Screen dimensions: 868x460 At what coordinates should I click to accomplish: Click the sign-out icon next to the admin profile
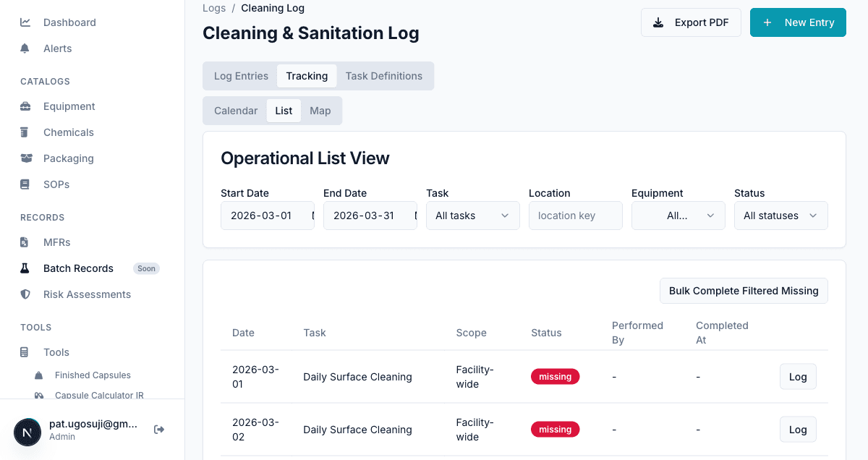point(158,428)
